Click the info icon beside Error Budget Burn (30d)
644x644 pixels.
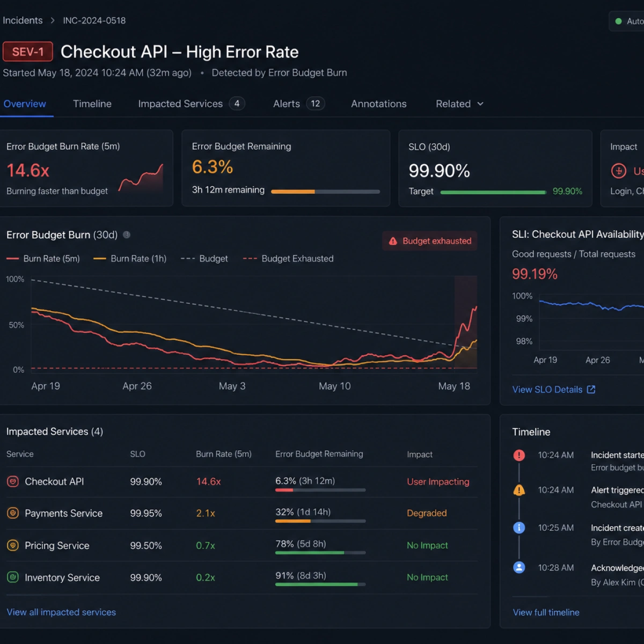pyautogui.click(x=127, y=235)
